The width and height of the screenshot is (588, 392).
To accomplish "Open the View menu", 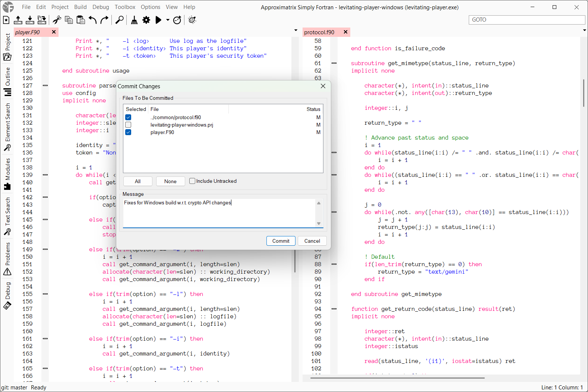I will (x=172, y=7).
